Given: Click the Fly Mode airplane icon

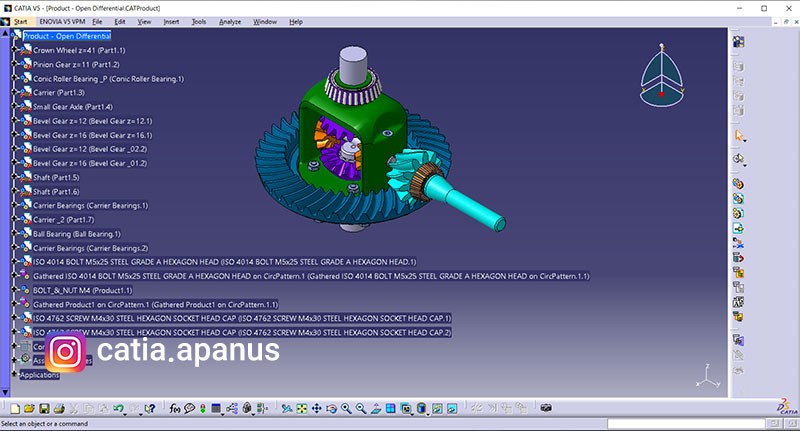Looking at the screenshot, I should coord(287,409).
